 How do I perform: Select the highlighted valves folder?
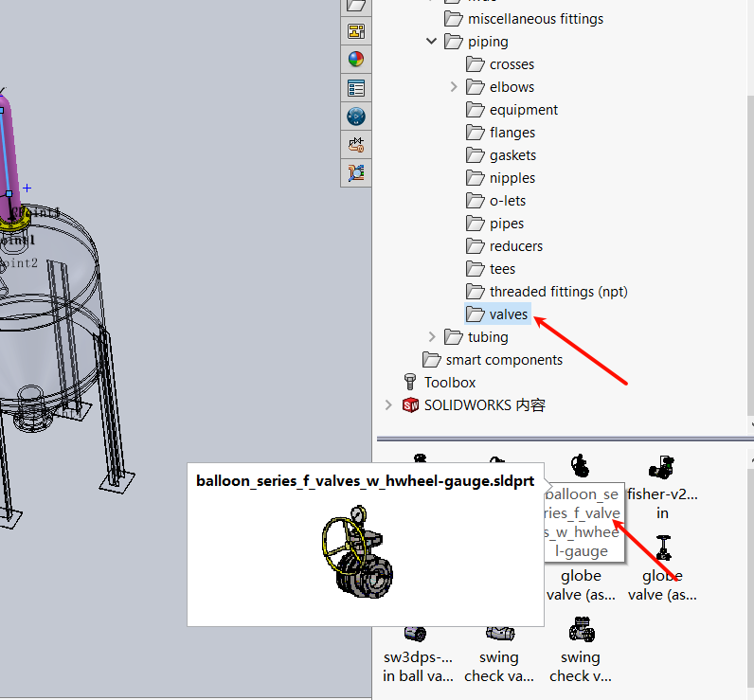(x=497, y=314)
